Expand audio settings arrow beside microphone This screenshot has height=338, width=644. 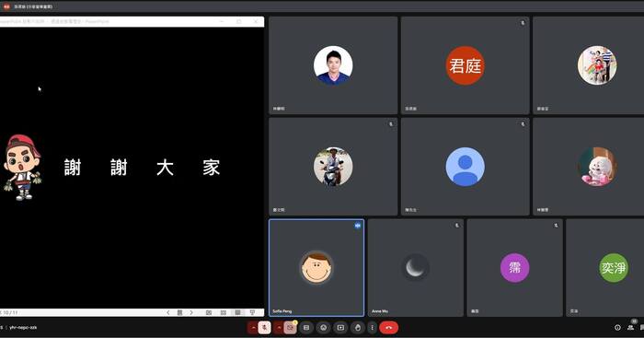click(x=253, y=327)
